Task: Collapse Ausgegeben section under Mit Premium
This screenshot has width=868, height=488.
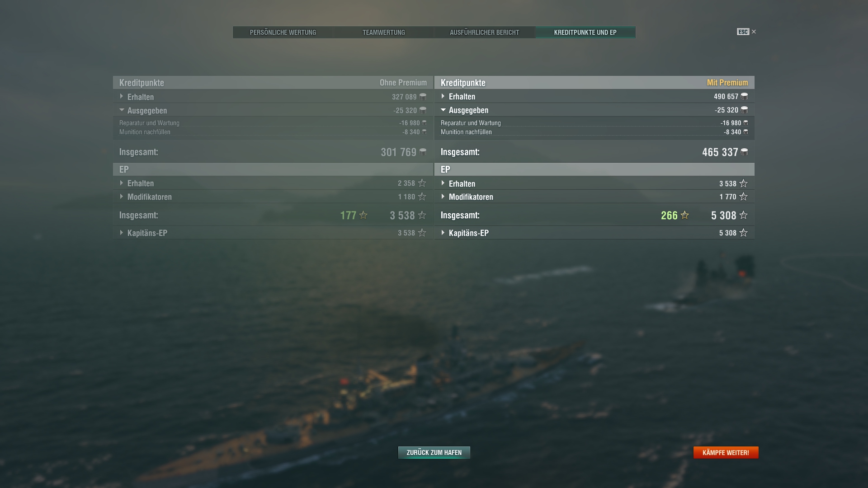Action: click(594, 110)
